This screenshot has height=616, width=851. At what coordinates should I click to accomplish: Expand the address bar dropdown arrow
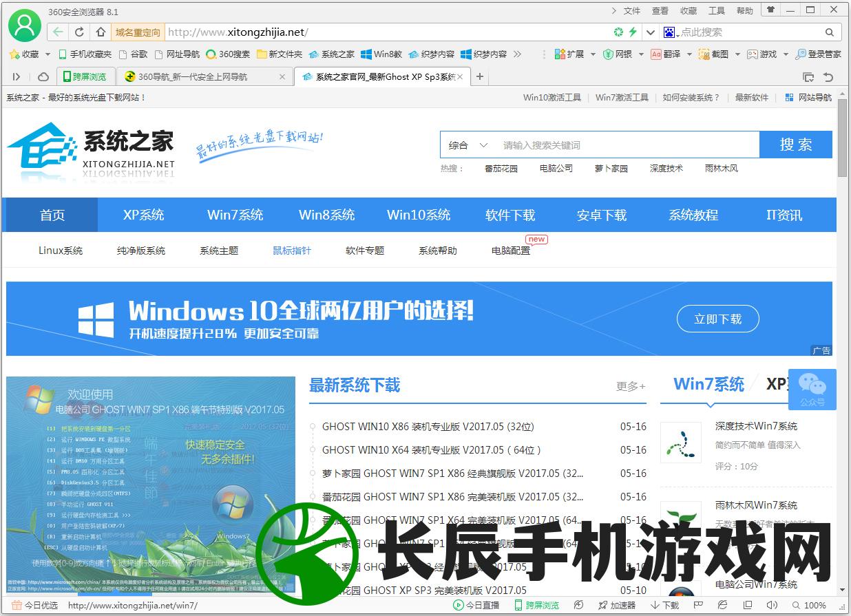650,32
